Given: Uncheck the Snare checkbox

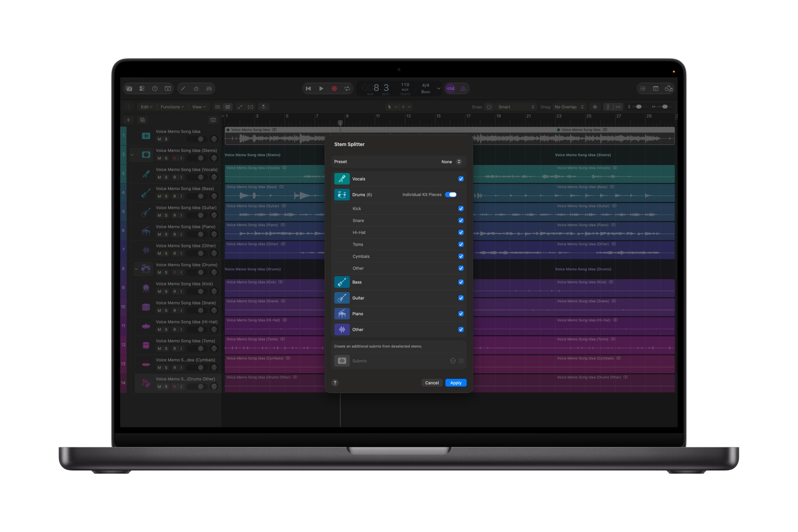Looking at the screenshot, I should pyautogui.click(x=461, y=221).
